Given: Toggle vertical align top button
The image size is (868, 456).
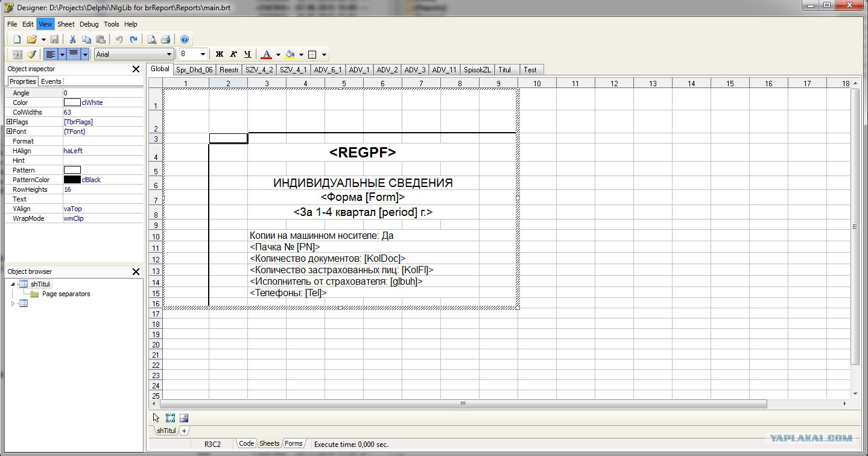Looking at the screenshot, I should pyautogui.click(x=74, y=54).
